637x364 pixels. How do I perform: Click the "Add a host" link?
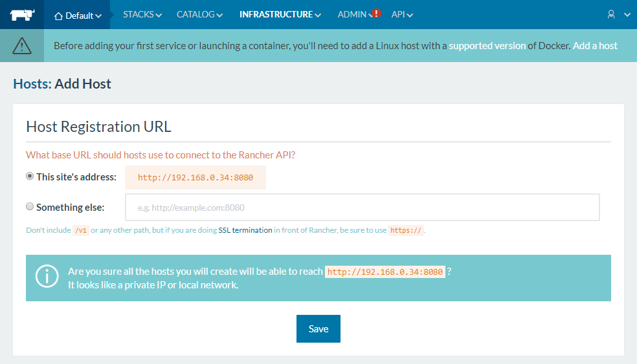(x=595, y=46)
